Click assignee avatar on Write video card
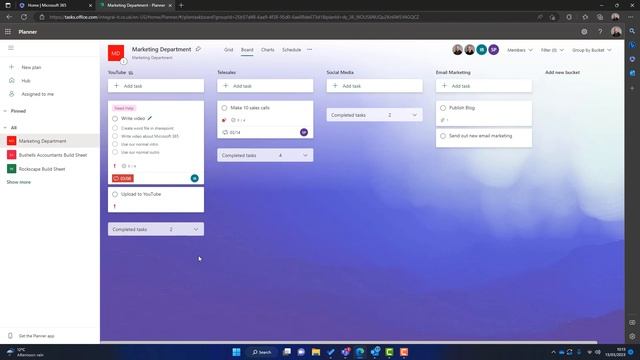 point(195,178)
